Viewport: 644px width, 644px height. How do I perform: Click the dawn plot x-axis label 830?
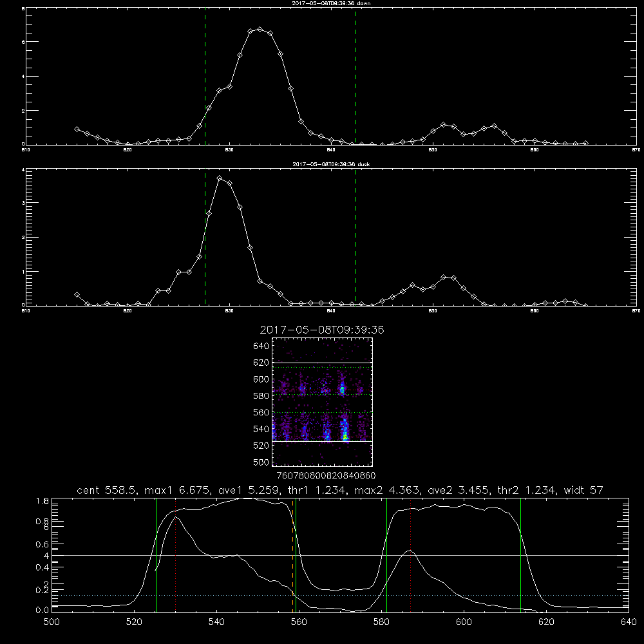(x=229, y=150)
